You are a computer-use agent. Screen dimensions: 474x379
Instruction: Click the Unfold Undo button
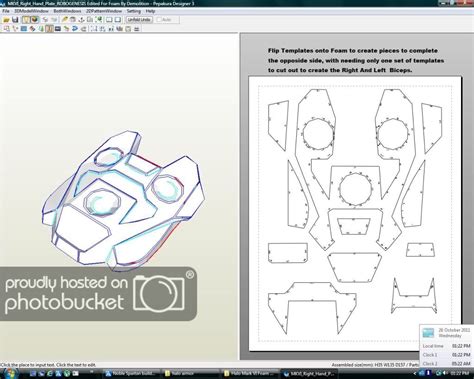(139, 20)
